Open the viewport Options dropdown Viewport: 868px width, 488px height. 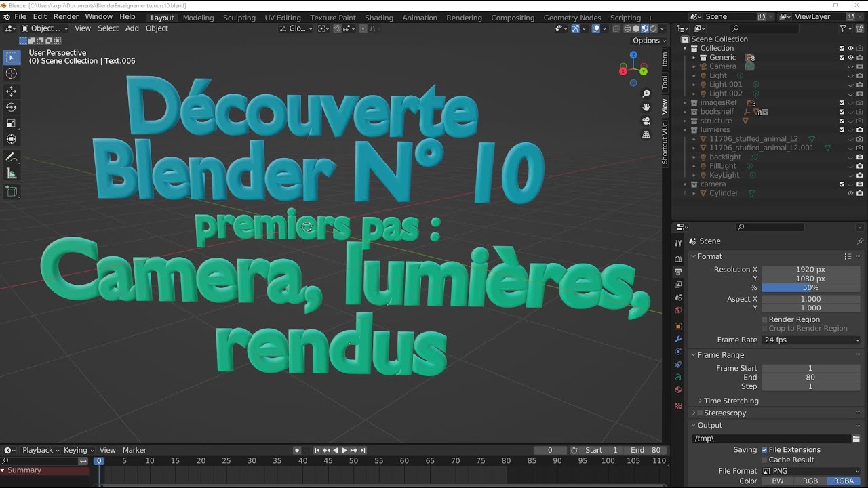click(x=650, y=41)
